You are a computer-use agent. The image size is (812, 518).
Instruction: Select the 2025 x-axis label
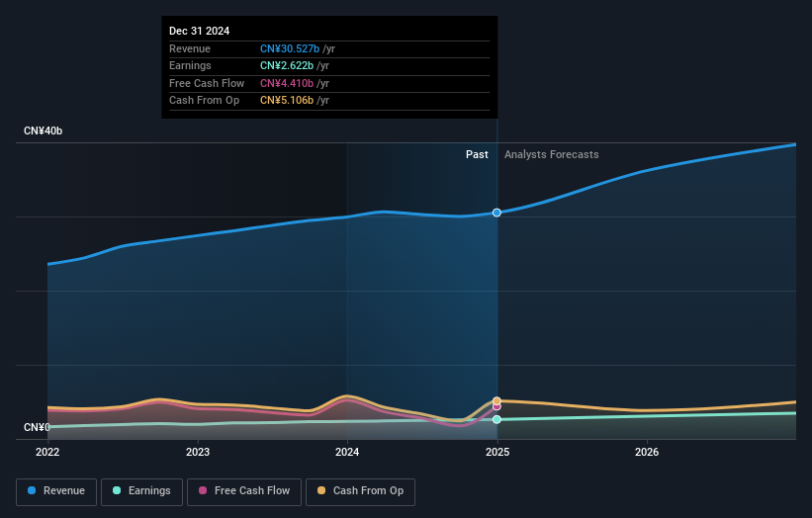click(x=497, y=452)
